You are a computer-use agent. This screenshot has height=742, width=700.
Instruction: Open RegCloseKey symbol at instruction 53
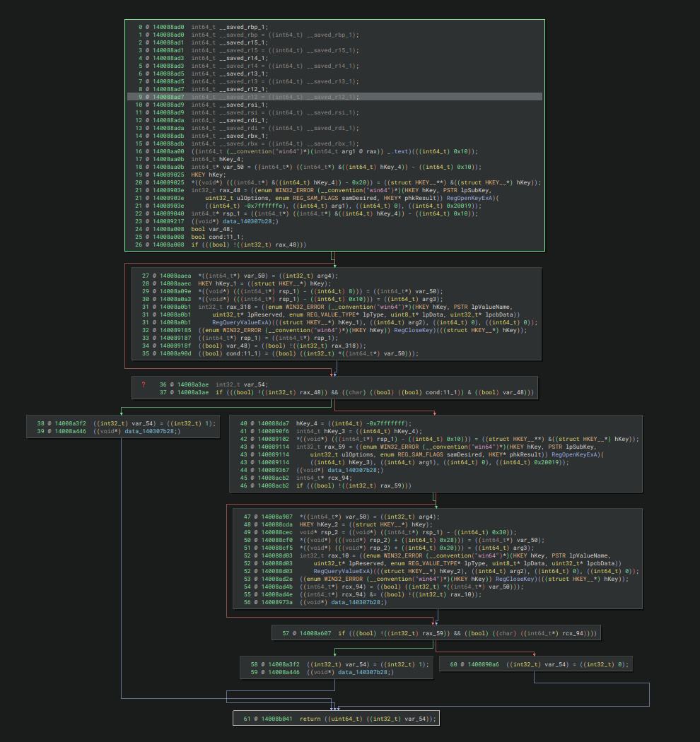(x=515, y=579)
